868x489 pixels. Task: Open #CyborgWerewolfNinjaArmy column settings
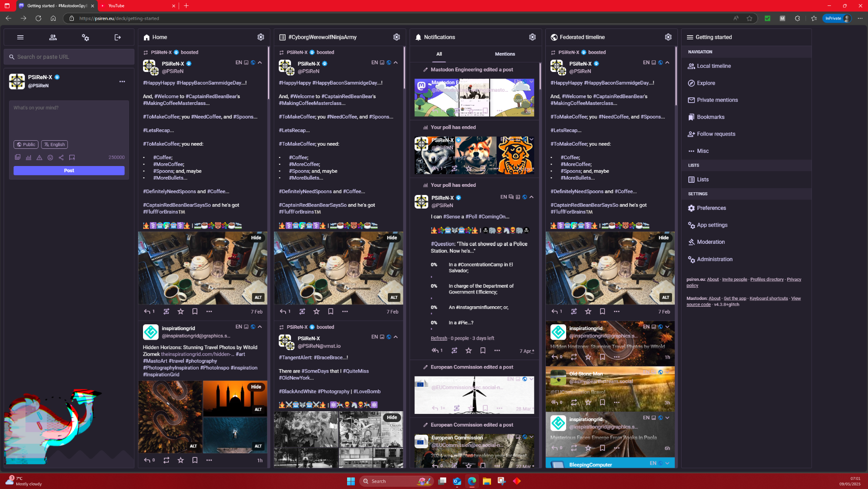396,37
